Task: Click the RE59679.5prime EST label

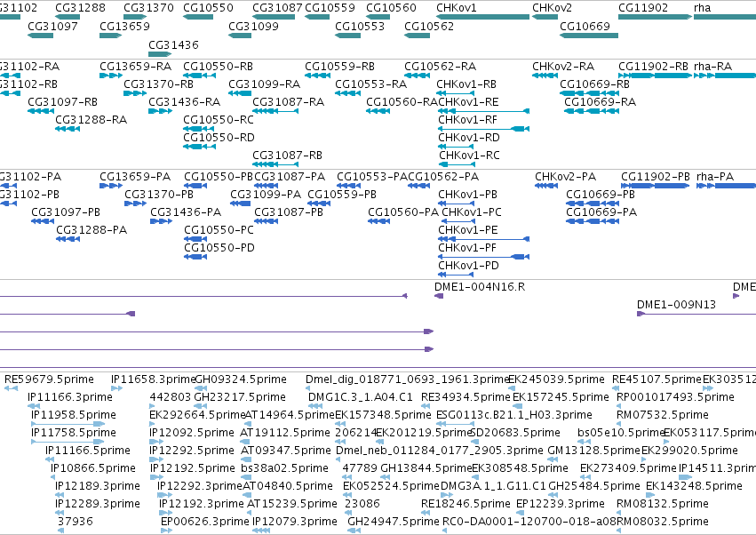Action: (x=49, y=379)
